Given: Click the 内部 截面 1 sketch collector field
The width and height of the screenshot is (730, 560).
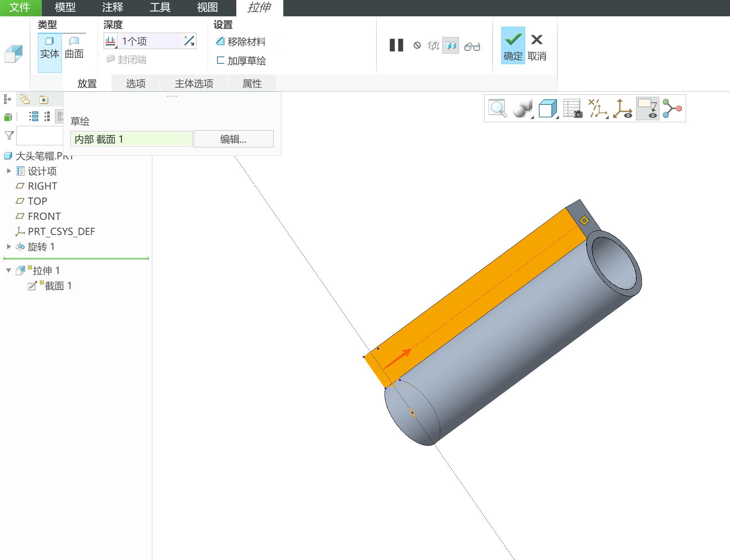Looking at the screenshot, I should (131, 139).
